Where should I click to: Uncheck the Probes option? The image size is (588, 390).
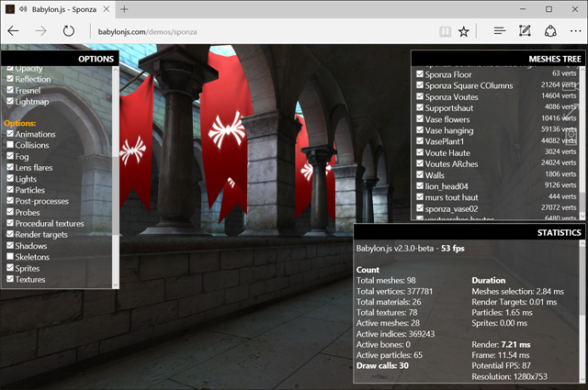[10, 212]
